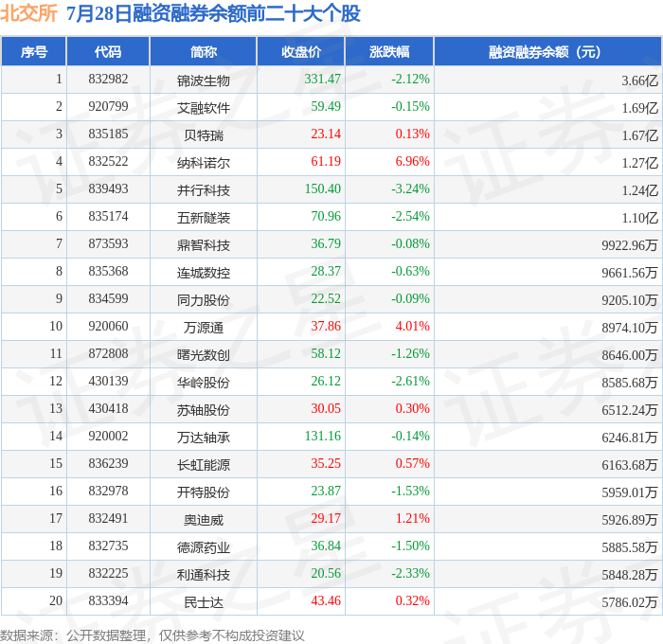Click balance value 8646.00万
Screen dimensions: 663x644
[630, 355]
